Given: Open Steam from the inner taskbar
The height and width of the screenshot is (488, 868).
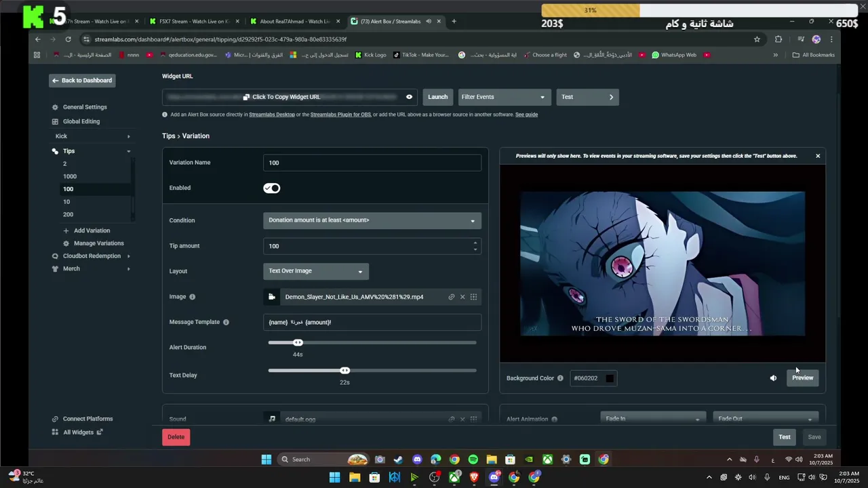Looking at the screenshot, I should pyautogui.click(x=398, y=460).
